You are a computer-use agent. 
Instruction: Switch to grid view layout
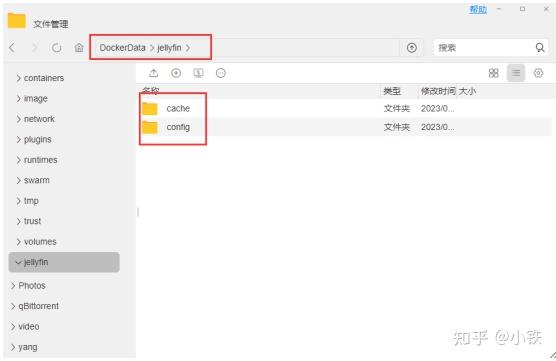(494, 73)
